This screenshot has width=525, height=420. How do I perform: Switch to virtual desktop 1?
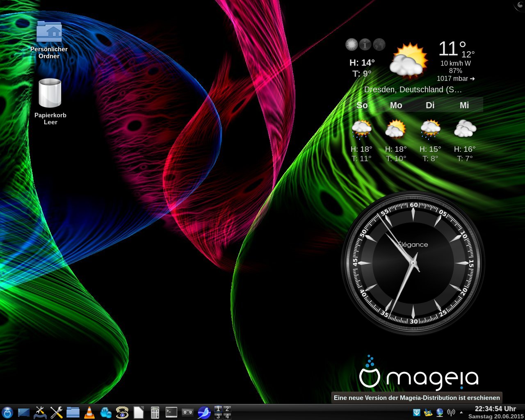tap(218, 409)
